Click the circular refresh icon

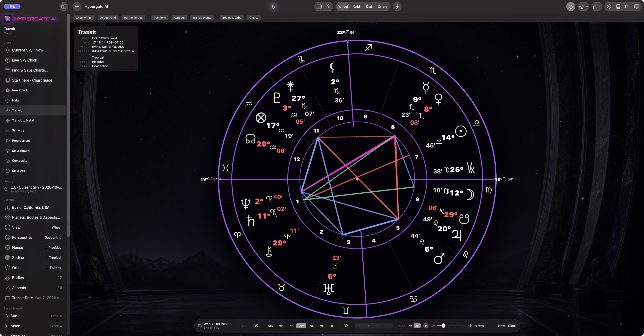[x=571, y=7]
